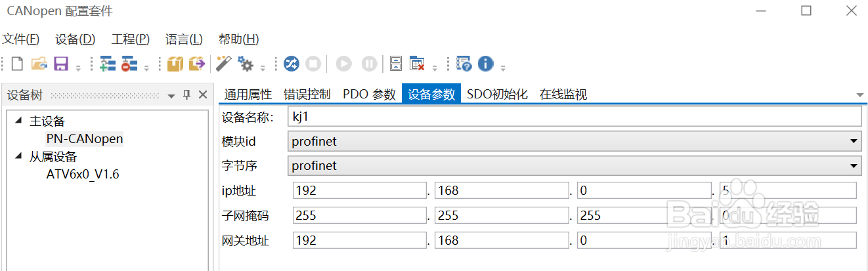Switch to the 在线监视 tab
This screenshot has height=271, width=868.
pos(563,94)
